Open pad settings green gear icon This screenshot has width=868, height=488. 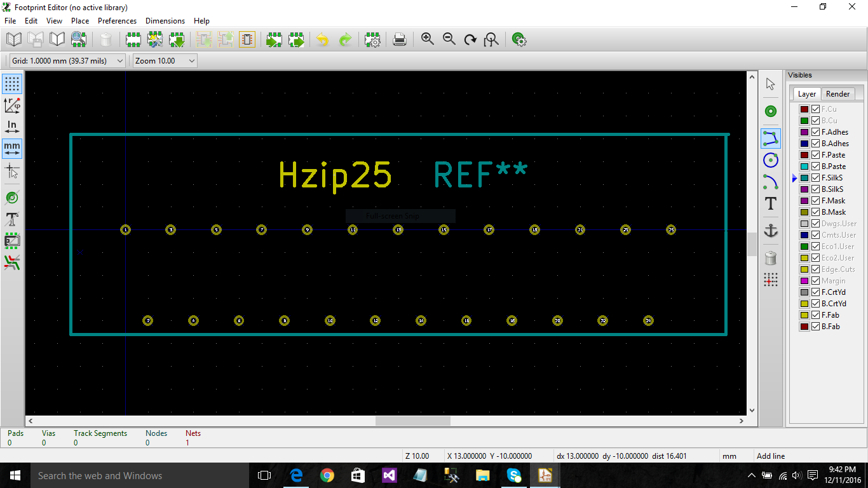click(x=519, y=40)
